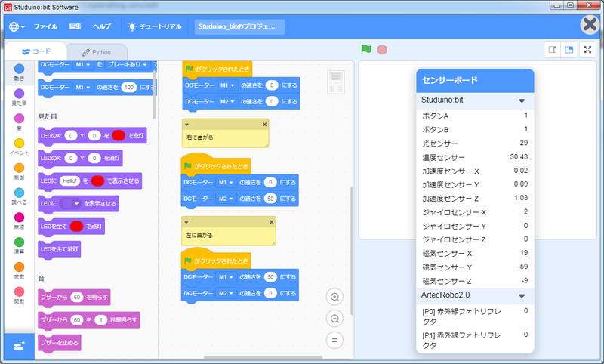604x364 pixels.
Task: Open the ファイル menu
Action: click(45, 26)
